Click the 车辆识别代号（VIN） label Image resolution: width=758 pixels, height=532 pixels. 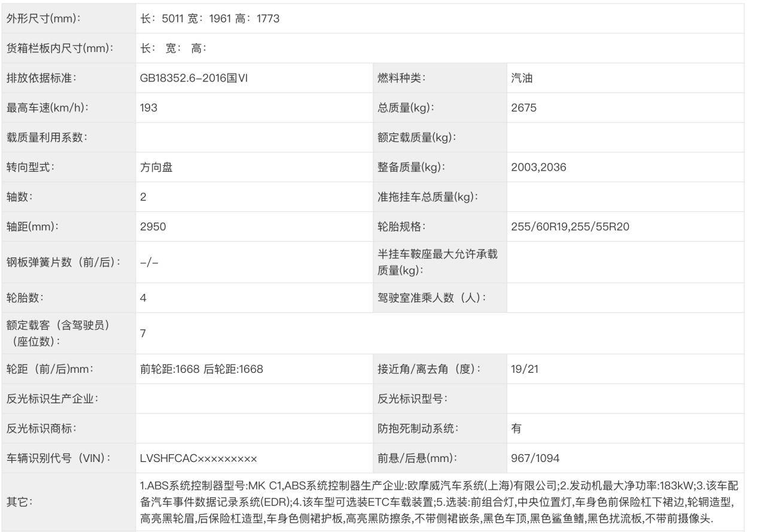(x=59, y=458)
